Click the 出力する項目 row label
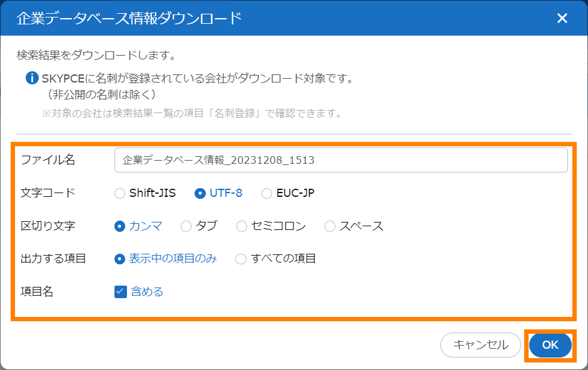This screenshot has height=370, width=588. [x=53, y=259]
